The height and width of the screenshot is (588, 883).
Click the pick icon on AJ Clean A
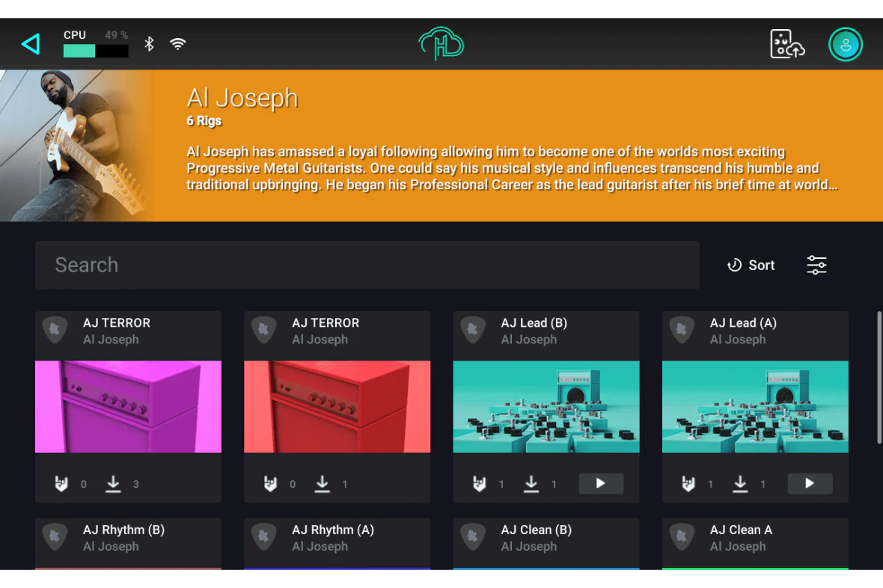point(682,536)
